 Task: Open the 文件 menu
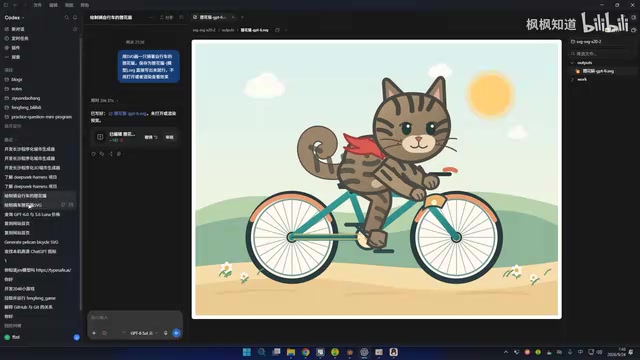38,5
